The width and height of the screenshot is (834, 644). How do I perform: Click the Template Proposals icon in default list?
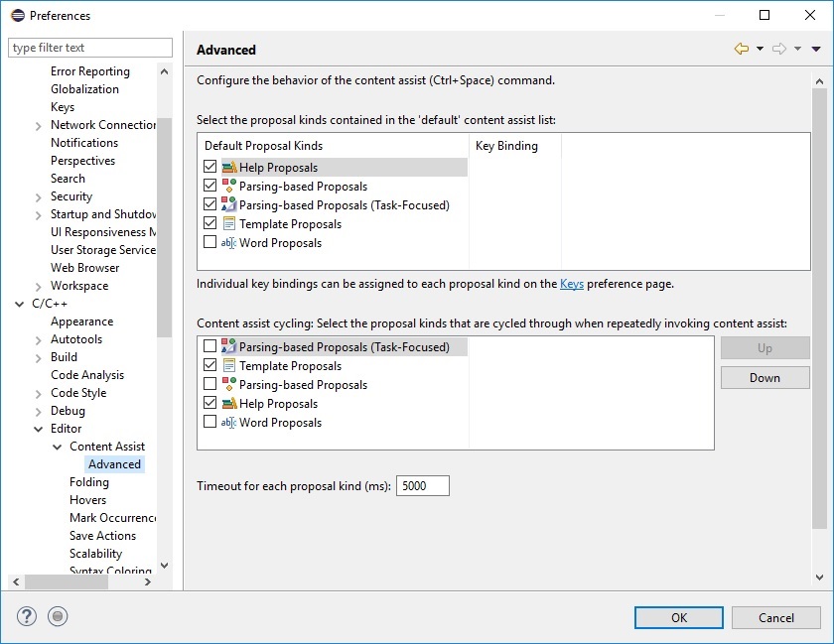(228, 224)
